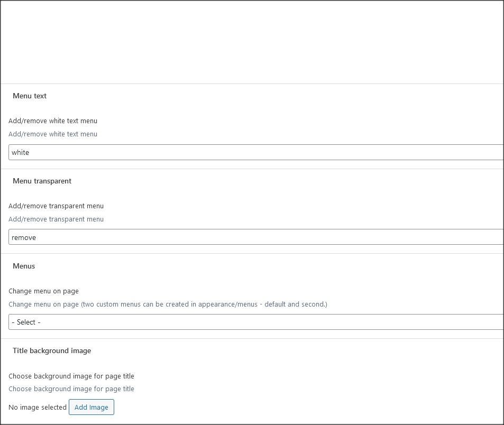This screenshot has height=425, width=504.
Task: Click the gray 'Choose background image for page title' description
Action: [71, 389]
